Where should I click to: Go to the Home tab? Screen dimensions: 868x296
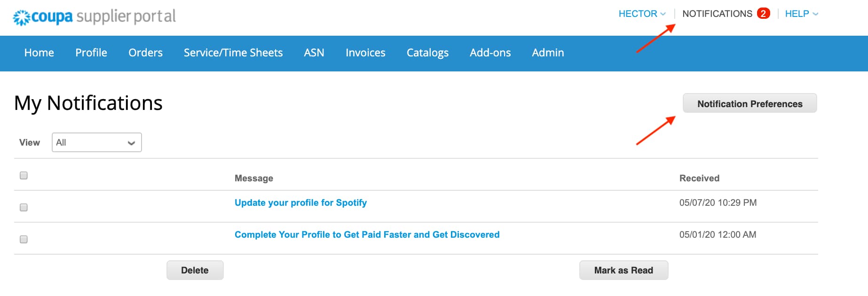[x=39, y=53]
